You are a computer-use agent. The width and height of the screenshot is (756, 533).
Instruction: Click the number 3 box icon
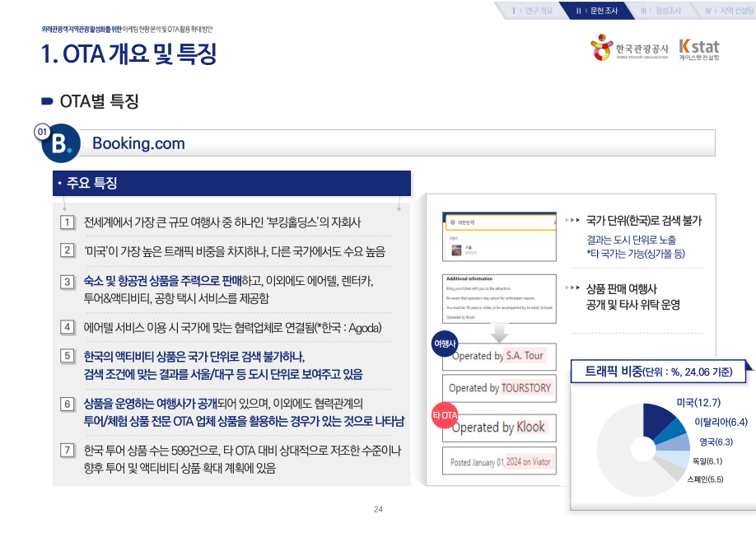68,282
